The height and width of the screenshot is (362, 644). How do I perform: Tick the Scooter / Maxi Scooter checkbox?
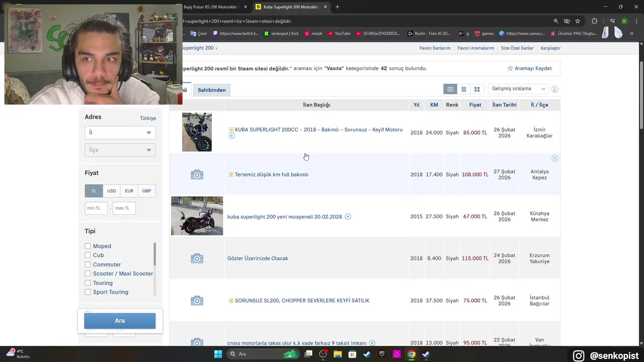pos(88,274)
